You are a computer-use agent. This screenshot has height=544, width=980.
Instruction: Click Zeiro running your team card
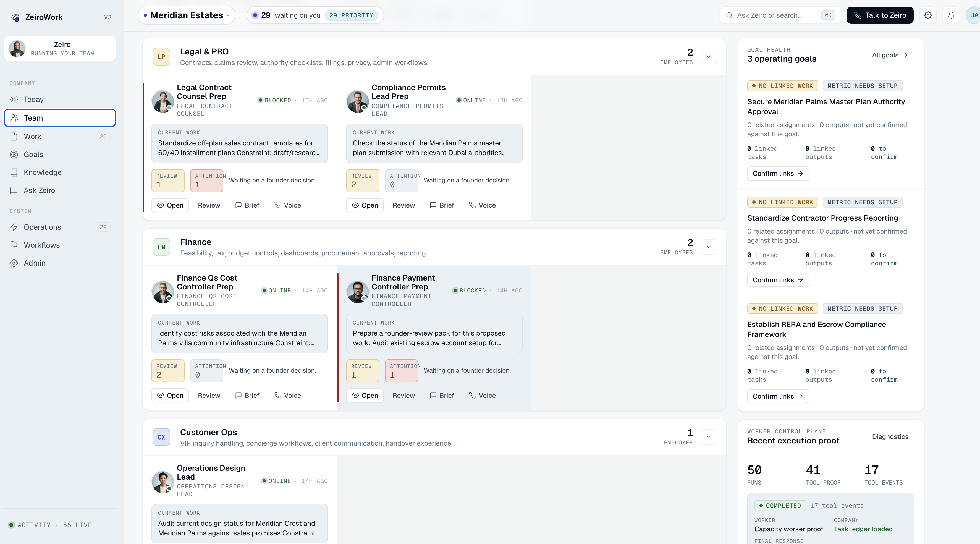coord(60,49)
